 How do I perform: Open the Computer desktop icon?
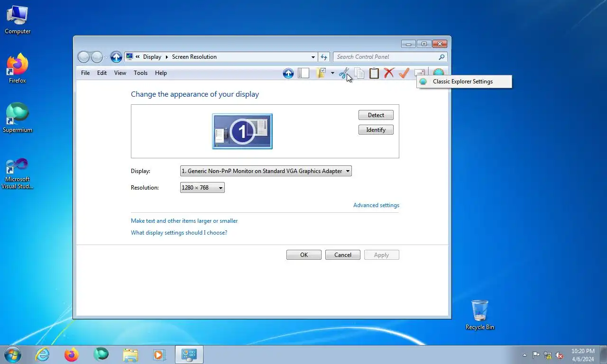[18, 20]
